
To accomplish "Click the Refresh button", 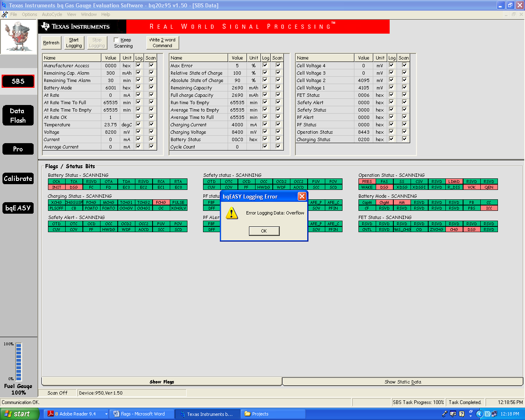I will click(51, 43).
